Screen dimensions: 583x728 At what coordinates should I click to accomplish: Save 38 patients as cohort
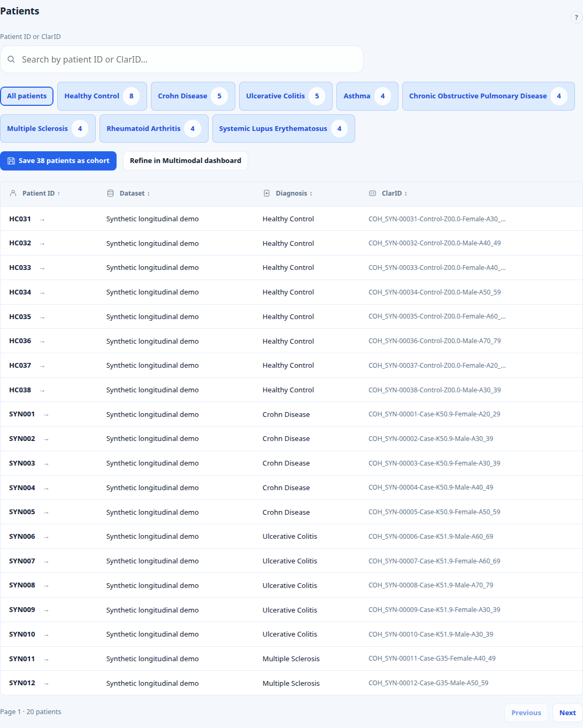point(58,161)
